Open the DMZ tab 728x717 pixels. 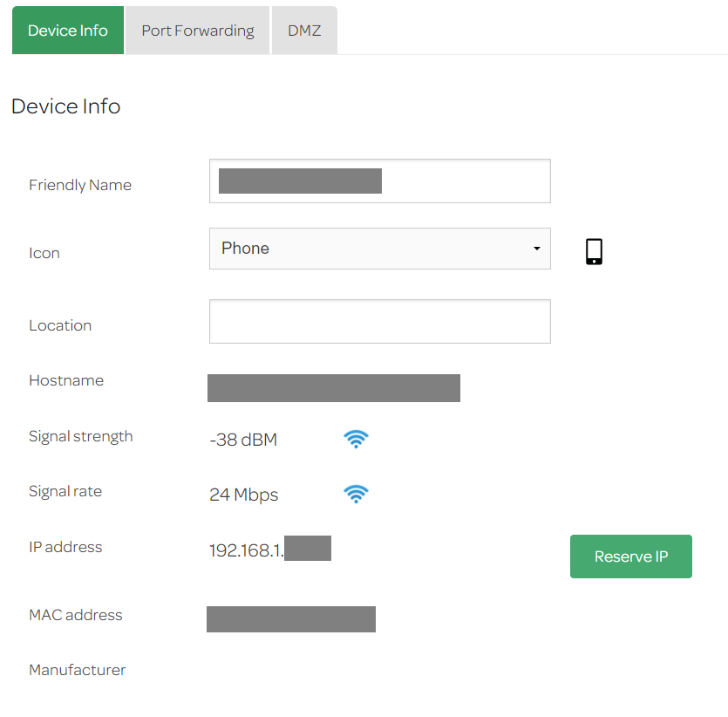[x=304, y=30]
